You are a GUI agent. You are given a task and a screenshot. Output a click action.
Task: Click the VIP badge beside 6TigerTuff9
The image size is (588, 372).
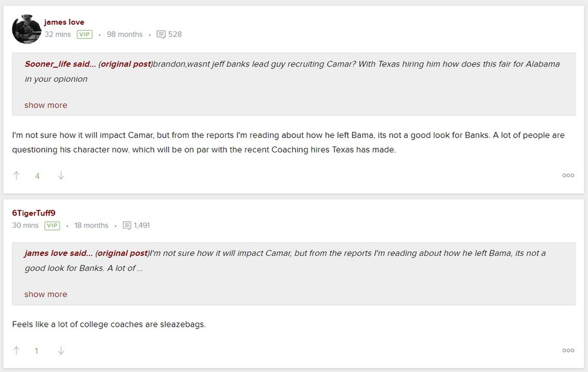[52, 225]
